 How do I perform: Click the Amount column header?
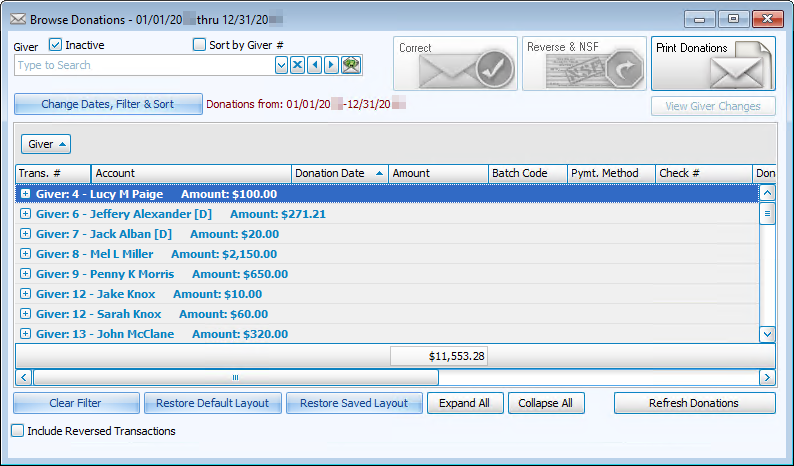click(x=437, y=173)
